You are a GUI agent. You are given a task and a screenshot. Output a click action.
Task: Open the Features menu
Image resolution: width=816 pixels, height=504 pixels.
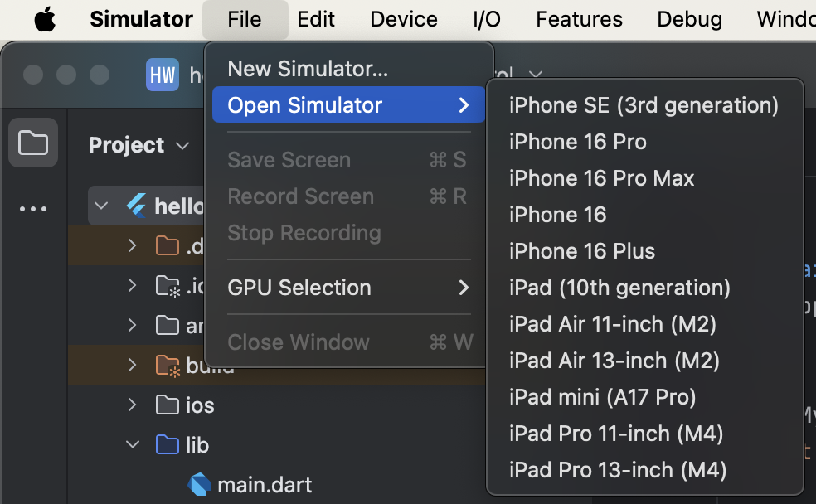pos(579,19)
